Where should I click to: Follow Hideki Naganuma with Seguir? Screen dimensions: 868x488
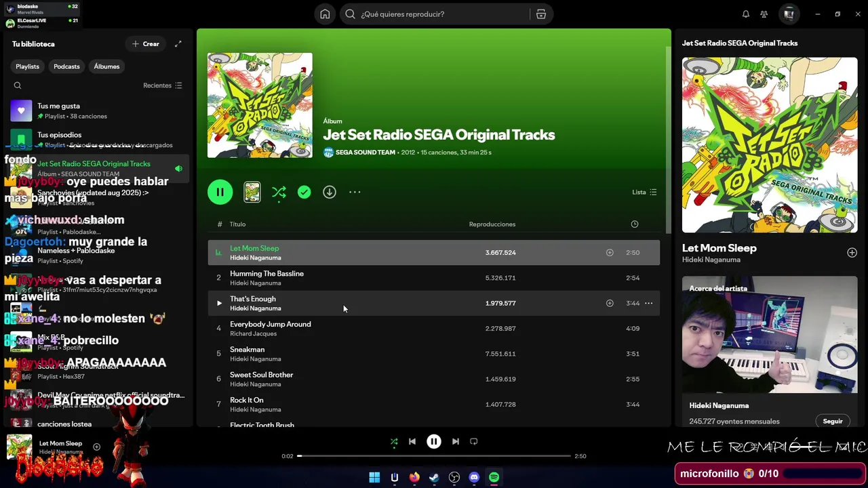833,421
